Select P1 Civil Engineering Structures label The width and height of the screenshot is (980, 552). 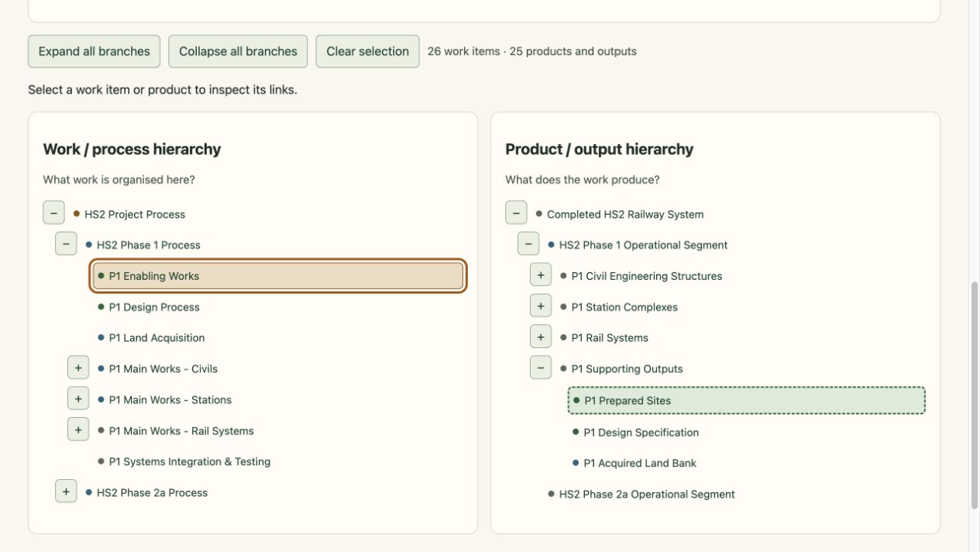pos(647,276)
